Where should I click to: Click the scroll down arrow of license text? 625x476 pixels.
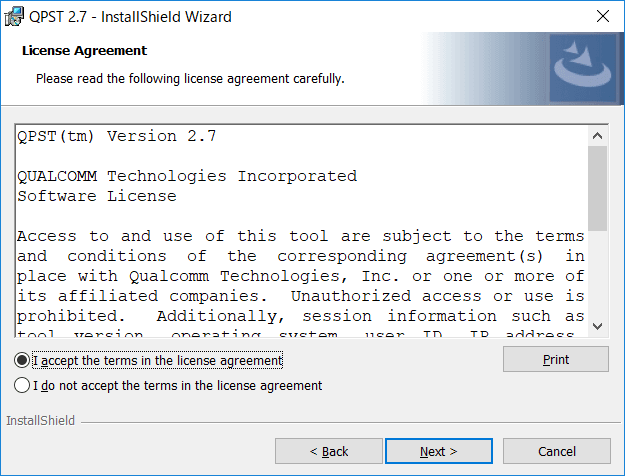[x=597, y=325]
